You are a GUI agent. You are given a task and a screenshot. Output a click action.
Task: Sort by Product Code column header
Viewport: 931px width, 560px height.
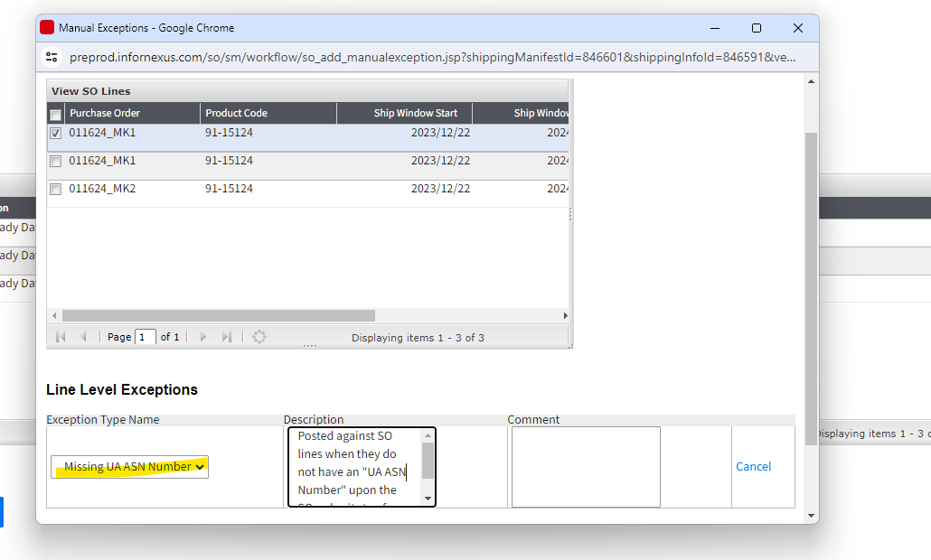[x=268, y=113]
